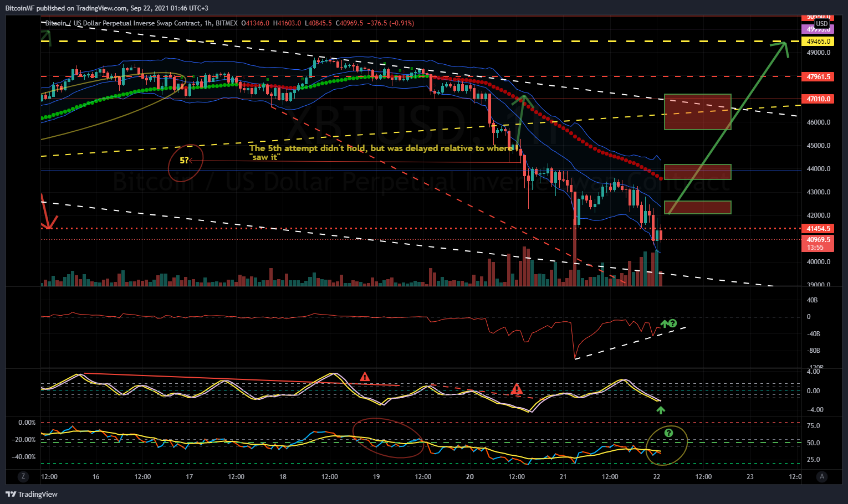Click the high value H41603.0
Viewport: 848px width, 504px height.
(287, 23)
